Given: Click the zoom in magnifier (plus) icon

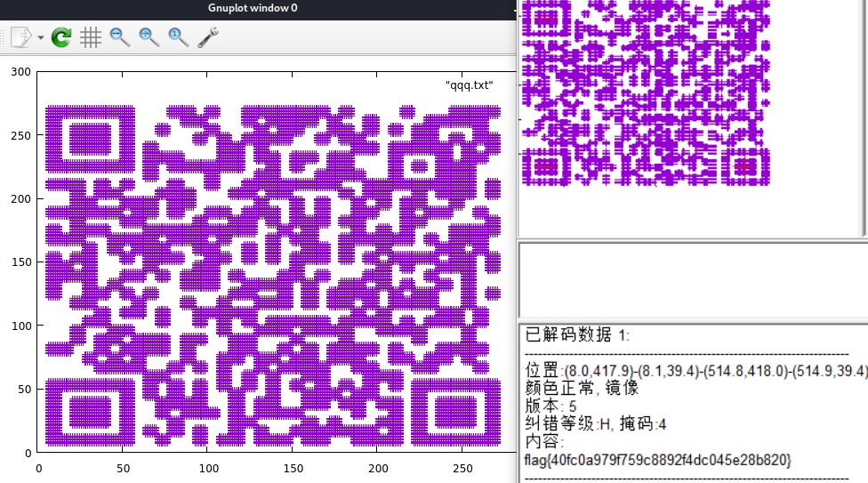Looking at the screenshot, I should [149, 37].
